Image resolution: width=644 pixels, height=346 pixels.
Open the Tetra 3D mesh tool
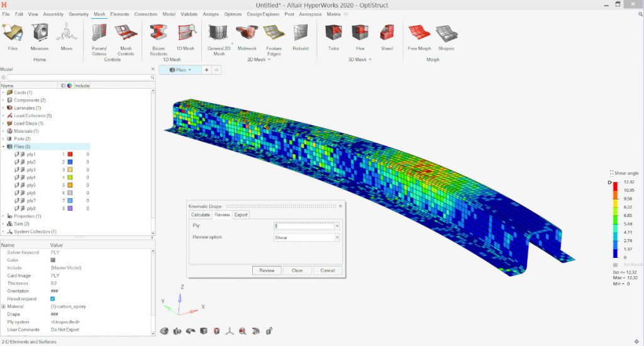click(333, 33)
